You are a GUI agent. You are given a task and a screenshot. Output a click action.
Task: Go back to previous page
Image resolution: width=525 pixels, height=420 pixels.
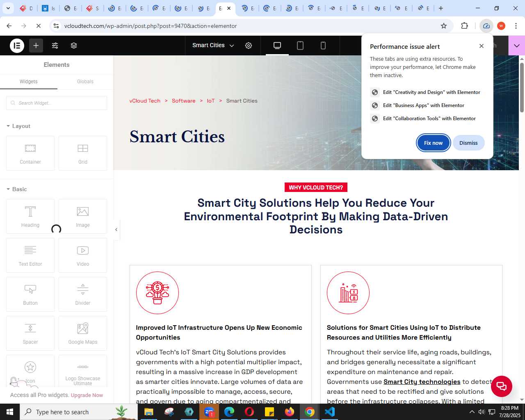click(9, 26)
